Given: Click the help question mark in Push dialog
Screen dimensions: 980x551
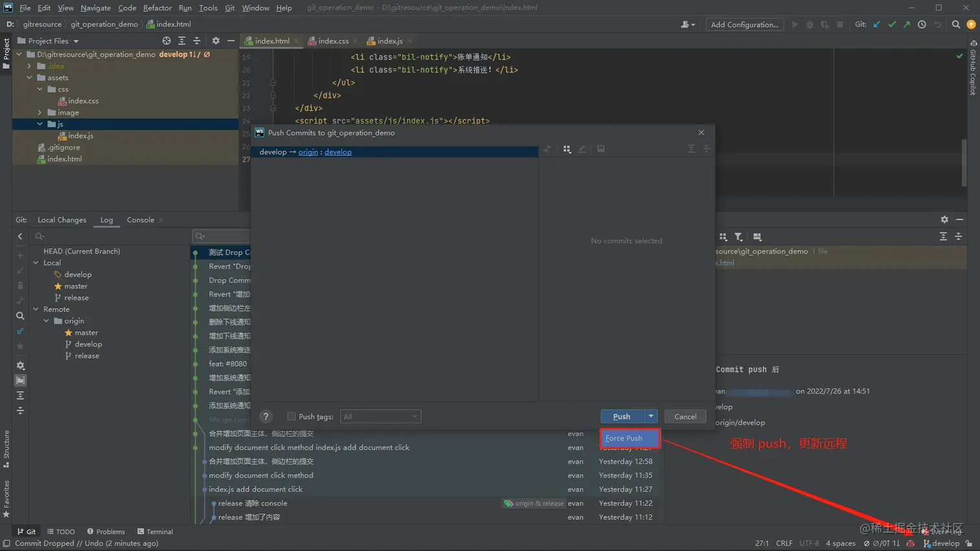Looking at the screenshot, I should click(266, 417).
